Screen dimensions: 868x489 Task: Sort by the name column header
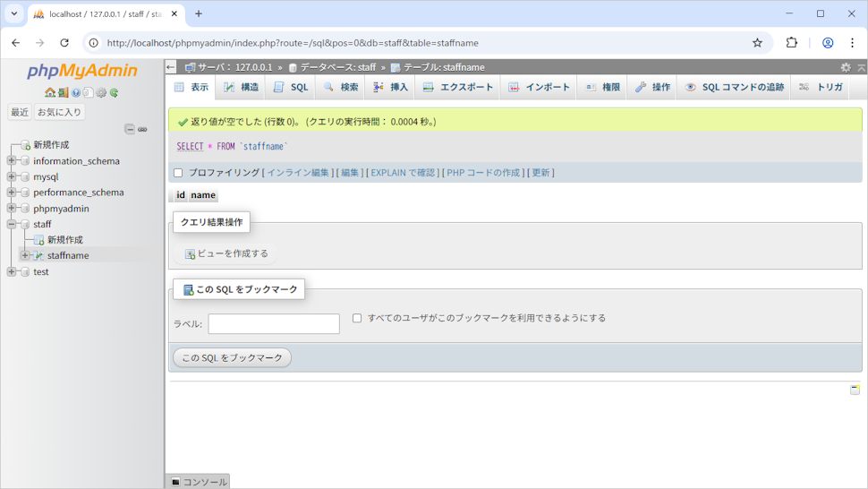click(203, 195)
